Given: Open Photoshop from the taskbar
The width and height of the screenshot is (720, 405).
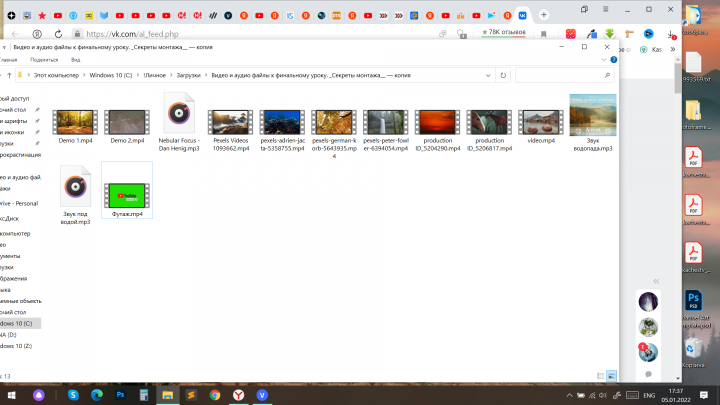Looking at the screenshot, I should (x=120, y=395).
